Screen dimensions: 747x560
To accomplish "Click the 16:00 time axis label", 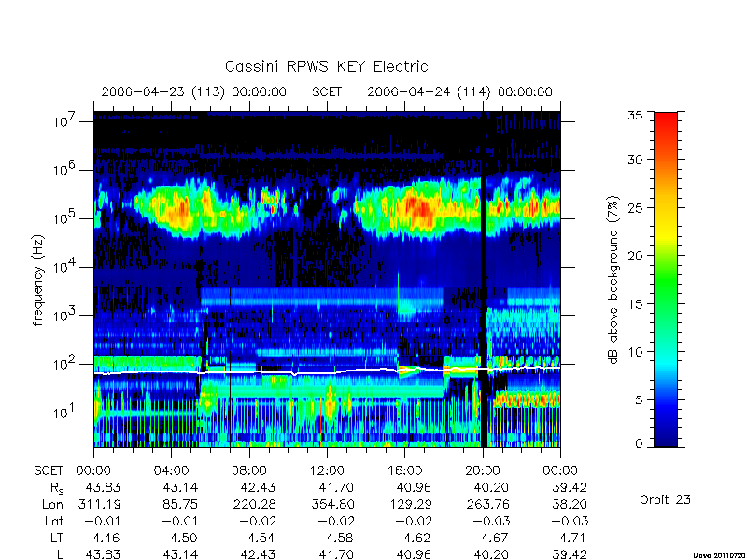I will point(404,471).
